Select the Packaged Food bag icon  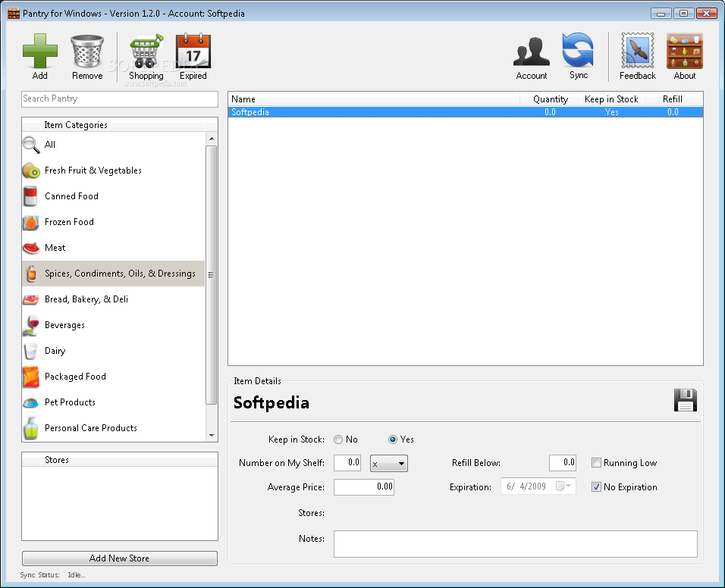coord(31,377)
